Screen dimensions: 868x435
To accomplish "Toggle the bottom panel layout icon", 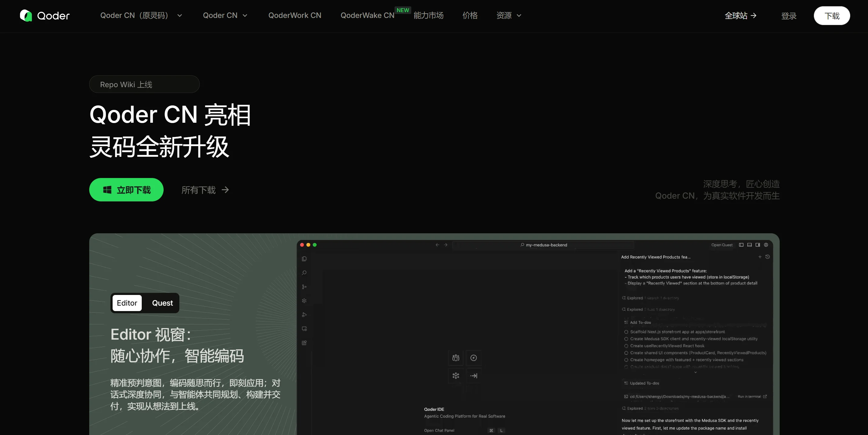I will click(x=749, y=245).
